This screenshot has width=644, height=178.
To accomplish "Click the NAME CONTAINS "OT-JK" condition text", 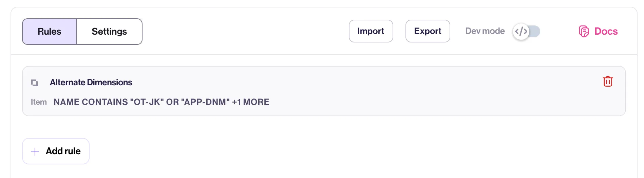I will pos(109,102).
